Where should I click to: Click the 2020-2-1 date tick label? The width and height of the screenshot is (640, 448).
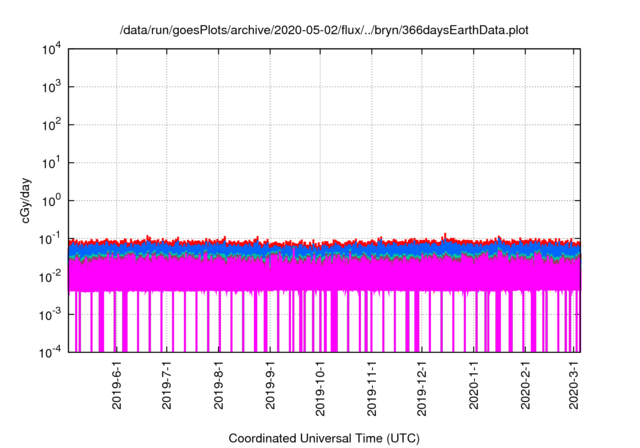(x=525, y=385)
